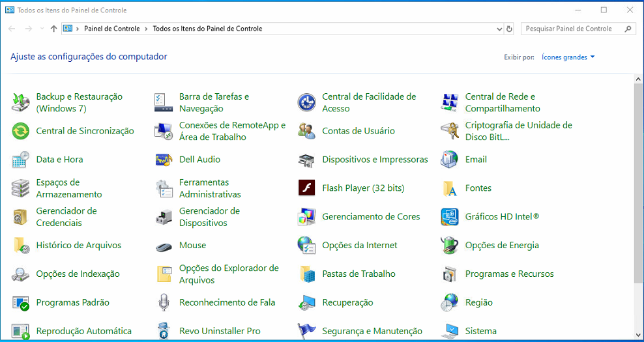Click the Forward navigation arrow

point(28,29)
